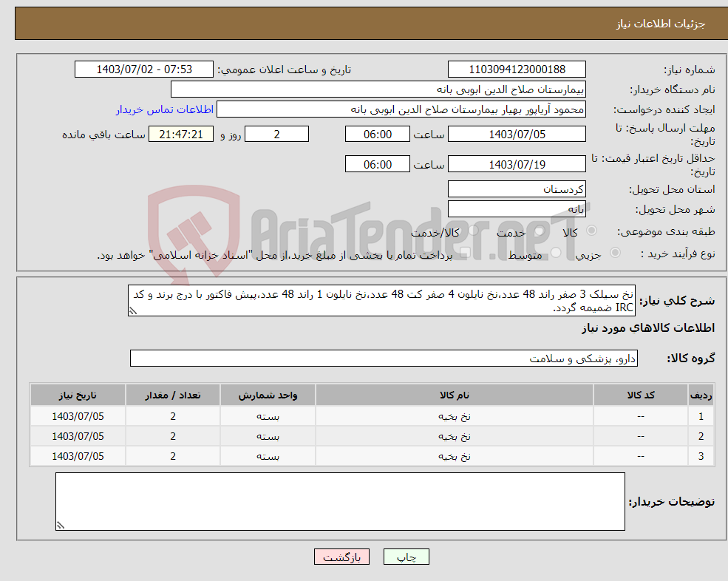728x581 pixels.
Task: Click the تعداد / مقدار column header
Action: (x=173, y=395)
